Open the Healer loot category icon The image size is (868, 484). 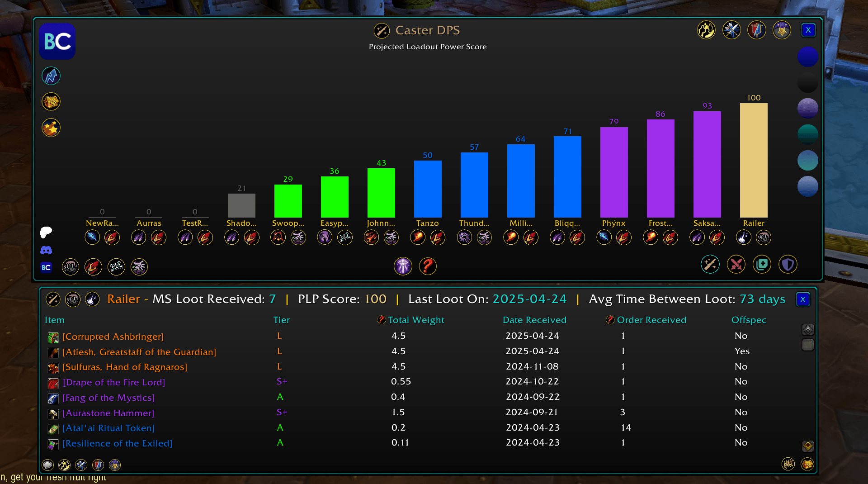pos(762,265)
